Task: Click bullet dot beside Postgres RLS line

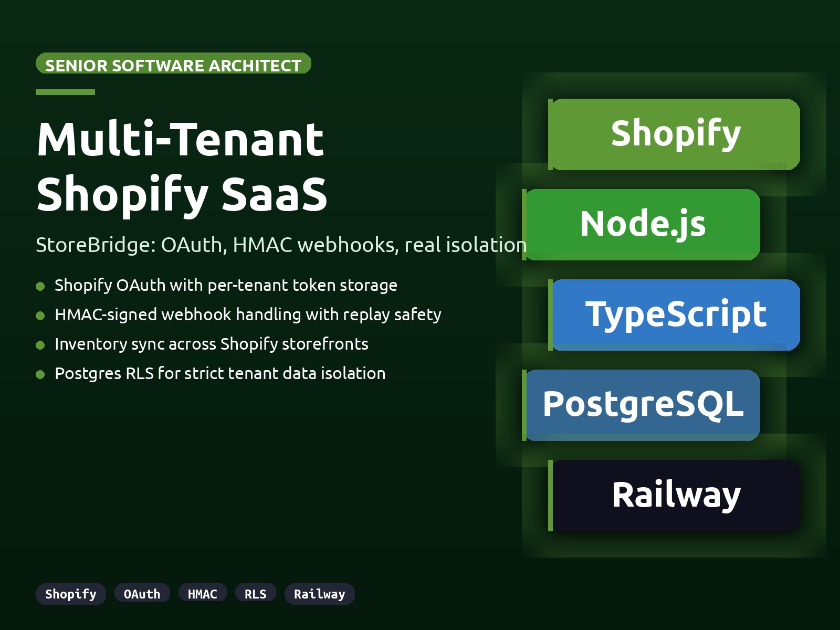Action: pyautogui.click(x=40, y=374)
